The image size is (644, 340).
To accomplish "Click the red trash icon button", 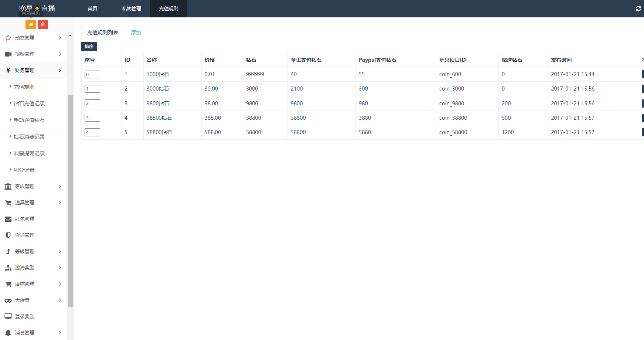I will (43, 24).
